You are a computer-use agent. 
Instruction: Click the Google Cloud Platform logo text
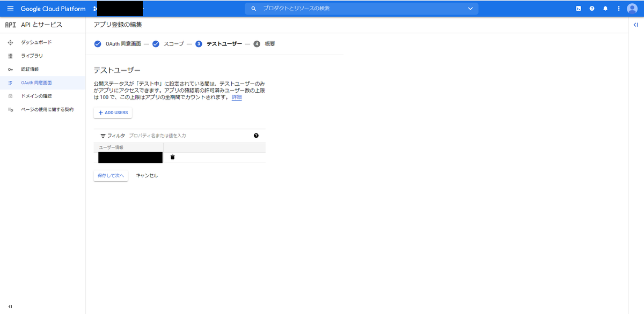(53, 9)
